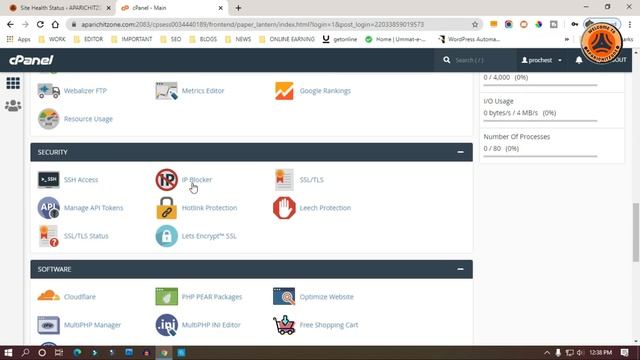Open the IMPORTANT bookmarks folder

tap(131, 39)
